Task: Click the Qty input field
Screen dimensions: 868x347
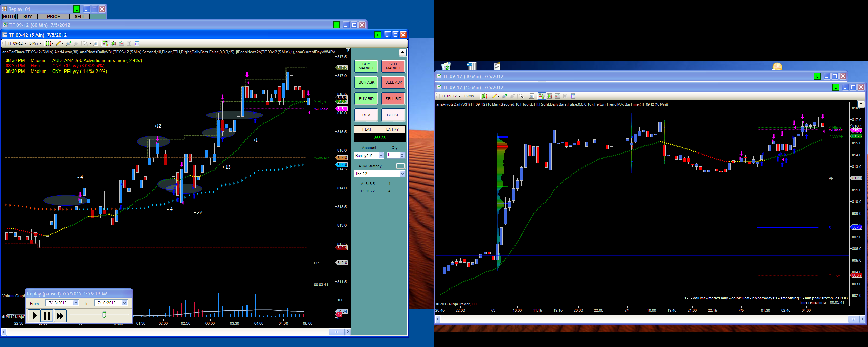Action: [x=393, y=155]
